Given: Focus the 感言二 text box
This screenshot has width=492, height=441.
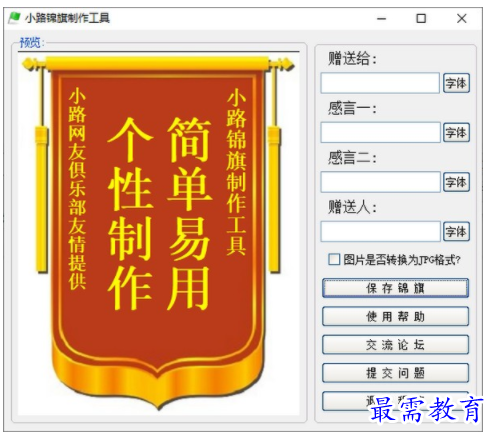Looking at the screenshot, I should (381, 182).
